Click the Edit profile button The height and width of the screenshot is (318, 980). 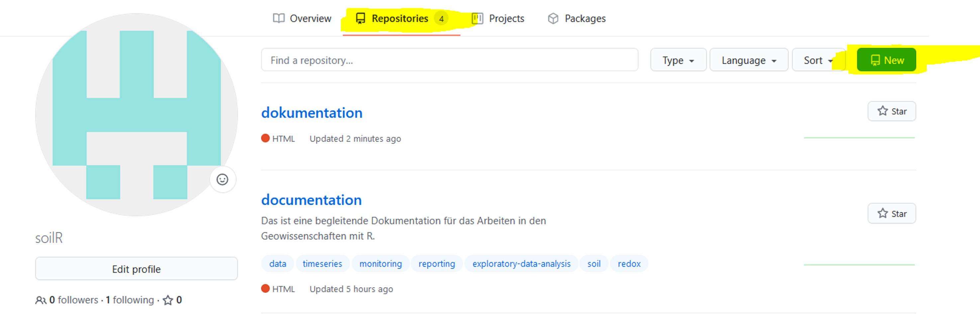pos(136,269)
